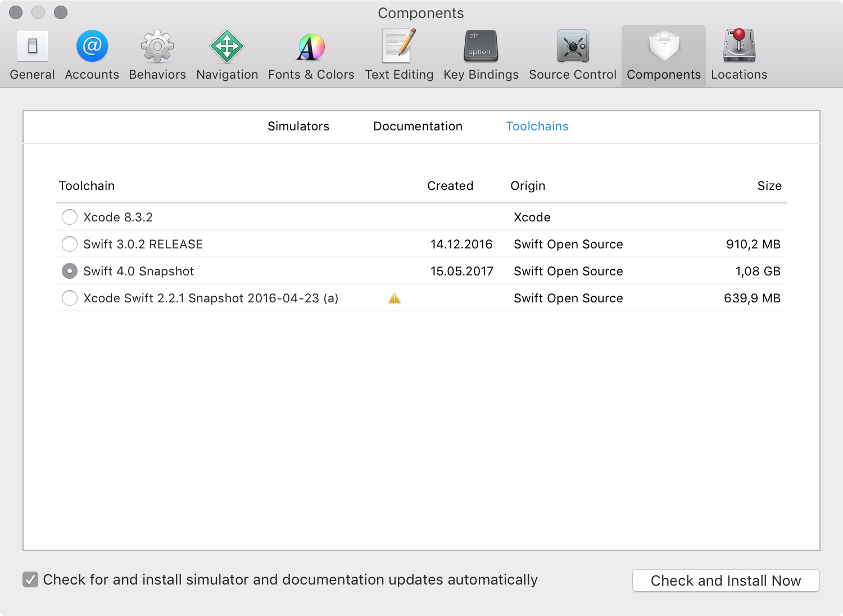Screen dimensions: 843x616
Task: Open the Locations preferences pane
Action: tap(739, 55)
